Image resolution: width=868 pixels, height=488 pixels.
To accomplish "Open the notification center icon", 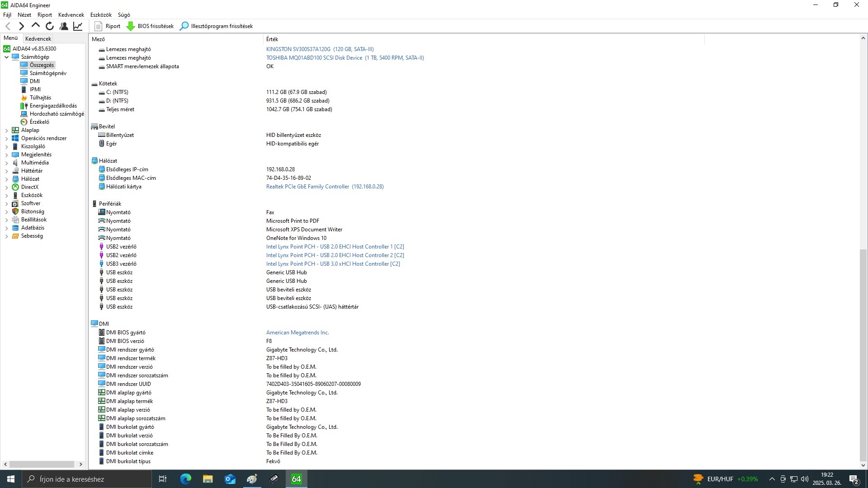I will tap(854, 479).
